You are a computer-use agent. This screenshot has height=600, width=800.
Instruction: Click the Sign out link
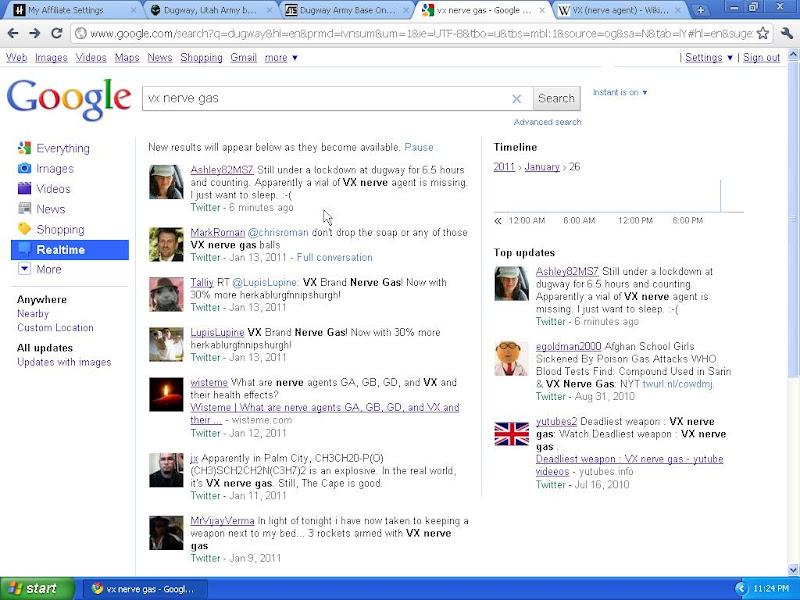click(x=761, y=58)
